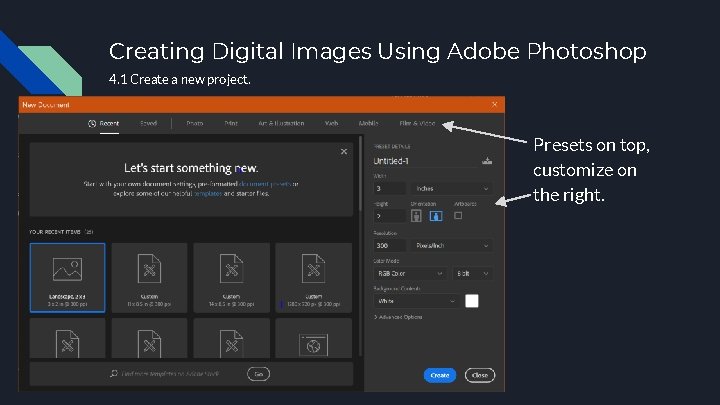This screenshot has height=405, width=720.
Task: Choose the Custom 11 x 8.5 in recent item
Action: pos(149,278)
